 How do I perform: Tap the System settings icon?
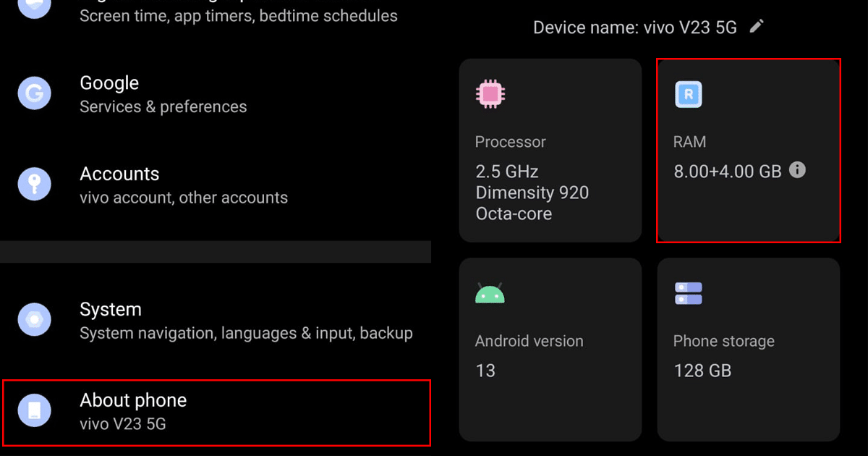[34, 320]
